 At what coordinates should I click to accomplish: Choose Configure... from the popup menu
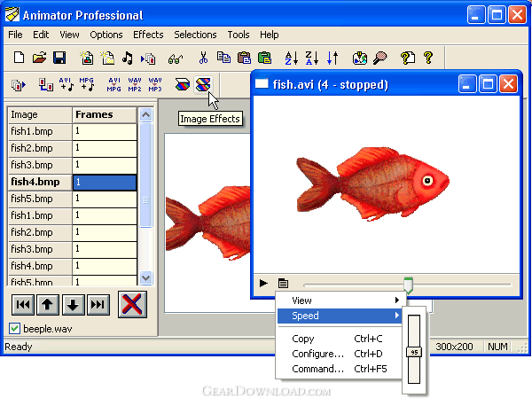pos(340,354)
